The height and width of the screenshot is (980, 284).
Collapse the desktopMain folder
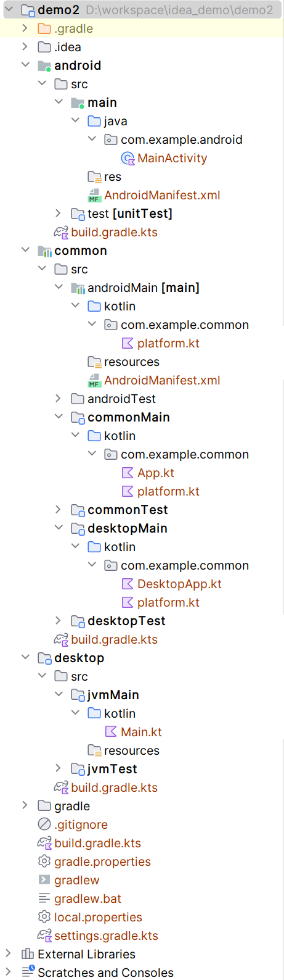point(59,528)
